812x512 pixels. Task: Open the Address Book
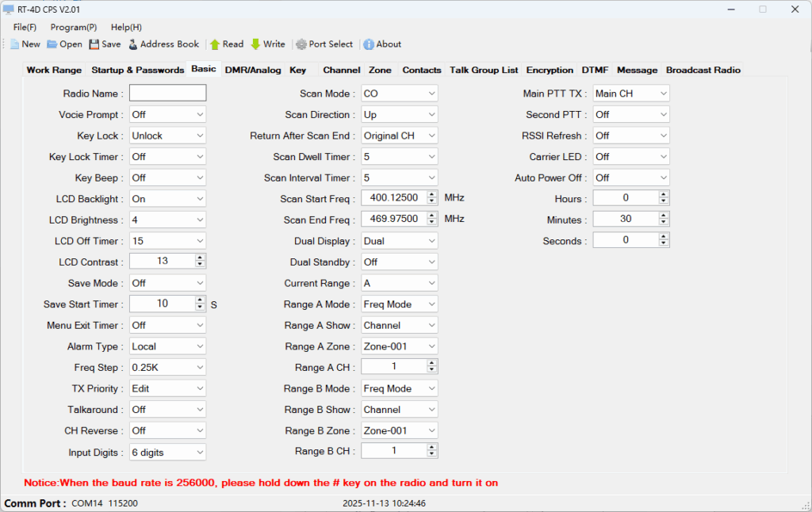click(x=163, y=44)
